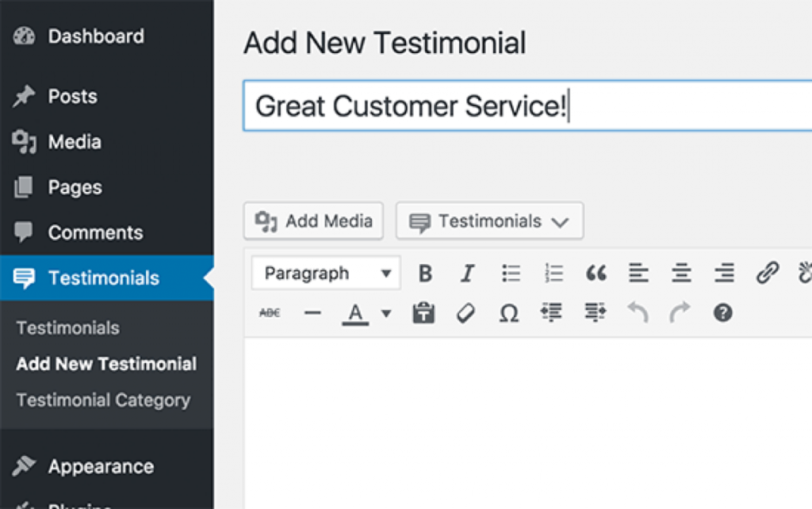Click inside the editor content area

pyautogui.click(x=528, y=423)
